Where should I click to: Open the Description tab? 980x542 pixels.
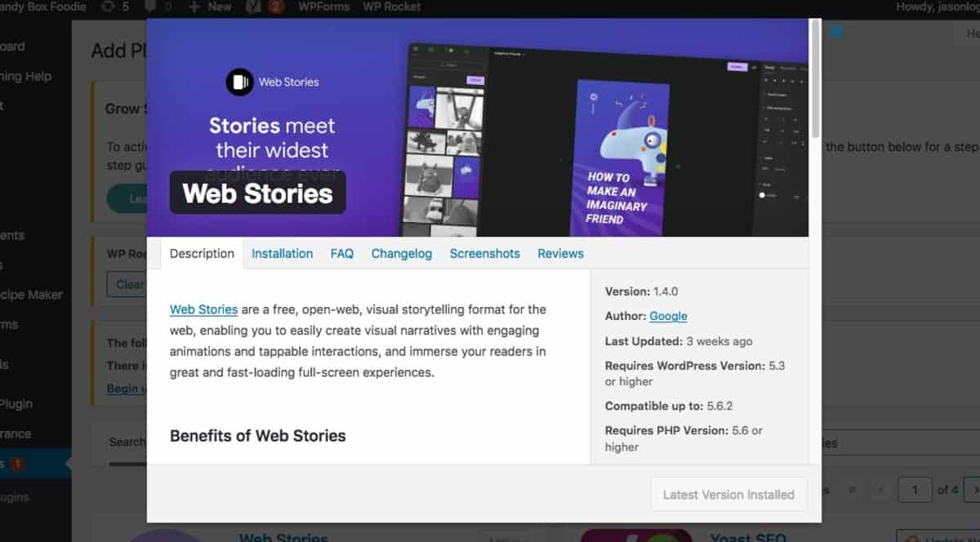click(x=202, y=253)
